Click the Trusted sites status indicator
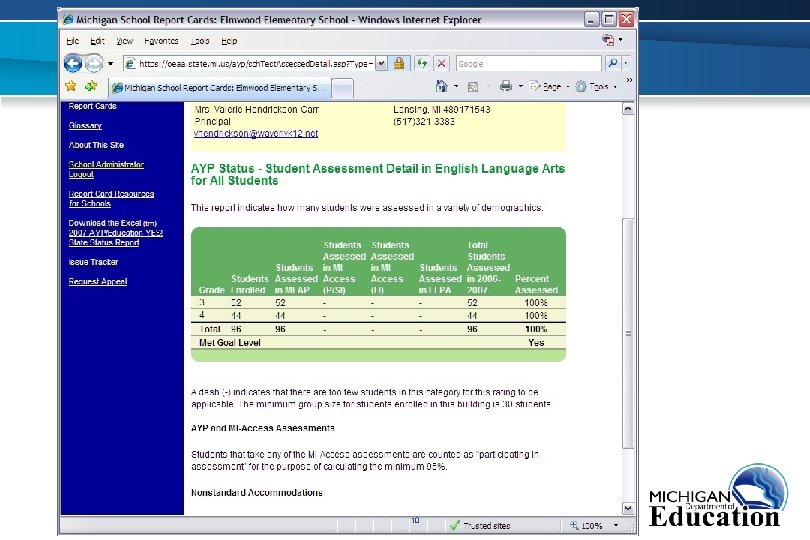 pos(480,526)
